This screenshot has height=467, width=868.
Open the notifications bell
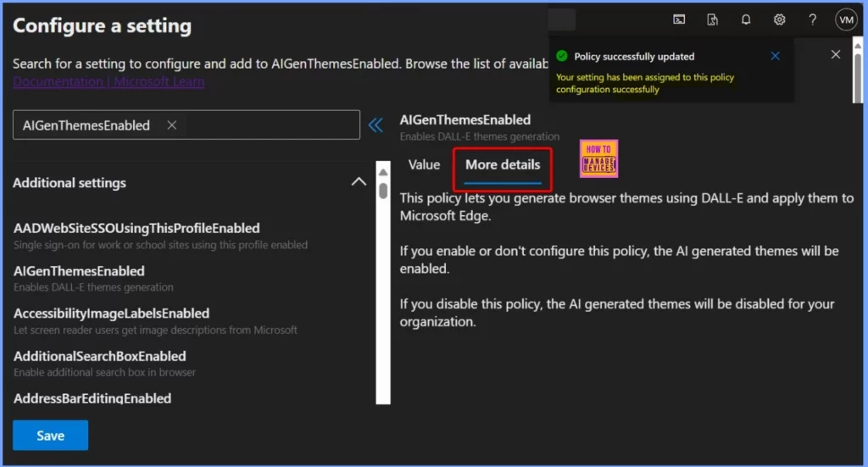(746, 20)
